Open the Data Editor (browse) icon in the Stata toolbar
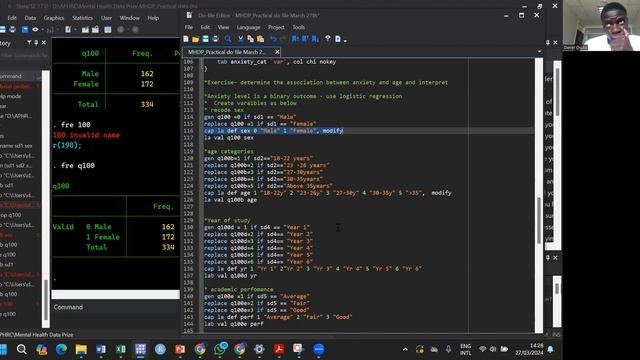Viewport: 640px width, 360px height. pyautogui.click(x=95, y=29)
